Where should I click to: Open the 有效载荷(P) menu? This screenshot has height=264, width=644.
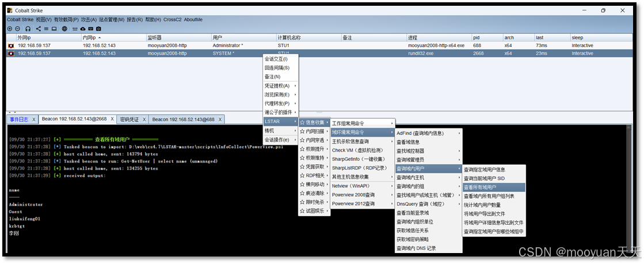[66, 20]
